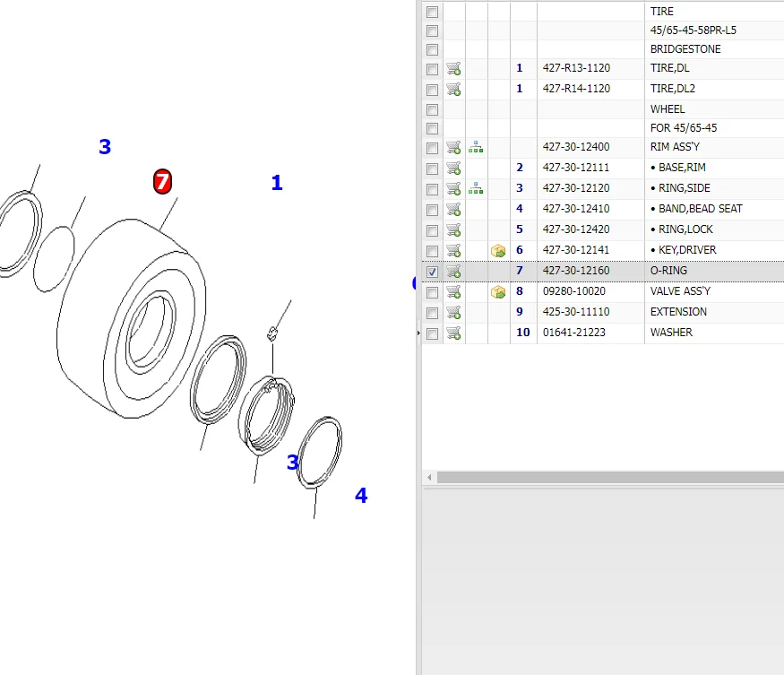Check the WASHER row checkbox
Viewport: 784px width, 675px height.
coord(432,333)
